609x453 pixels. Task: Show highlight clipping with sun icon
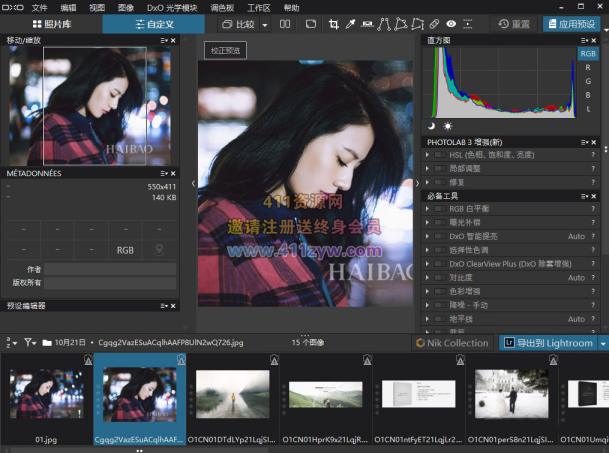click(x=447, y=126)
